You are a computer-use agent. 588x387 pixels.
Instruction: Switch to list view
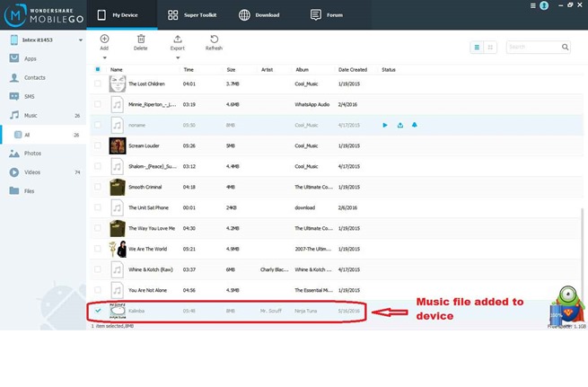[477, 48]
